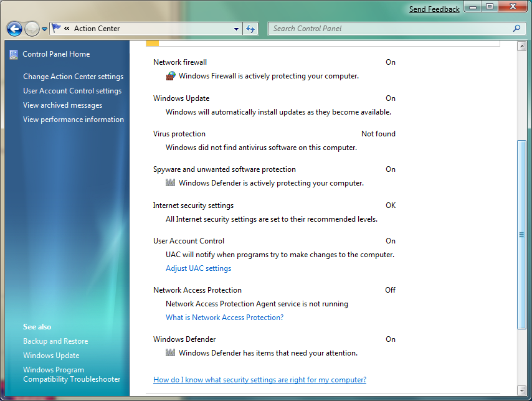Screen dimensions: 532x401
Task: Click the back navigation arrow
Action: (x=14, y=29)
